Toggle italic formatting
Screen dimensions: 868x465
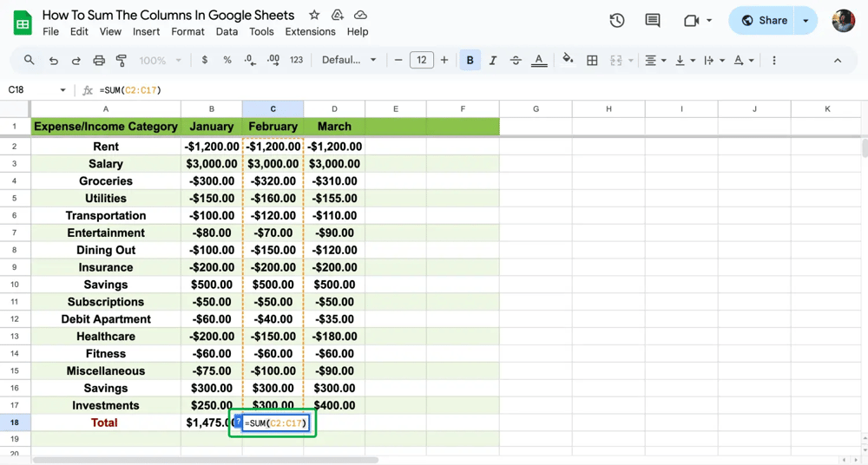coord(493,61)
